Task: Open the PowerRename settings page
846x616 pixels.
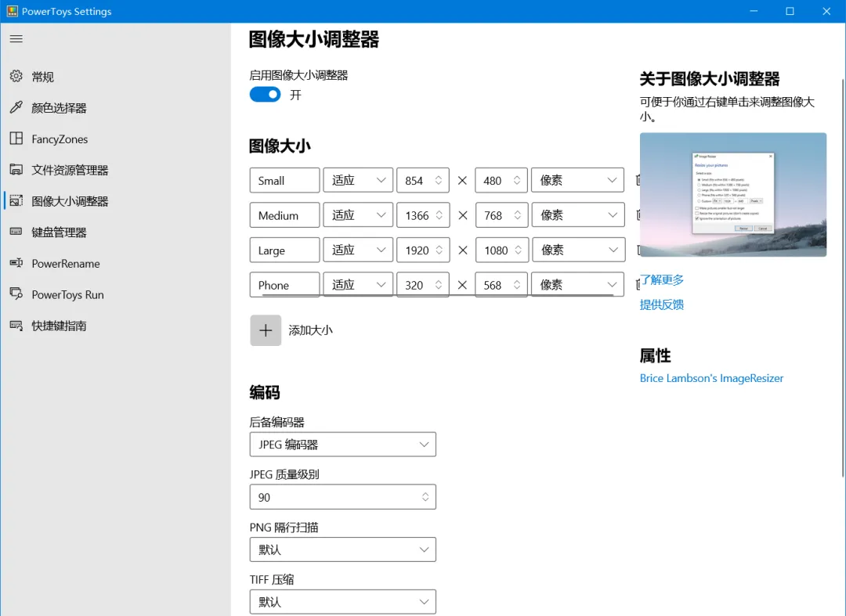Action: click(x=65, y=264)
